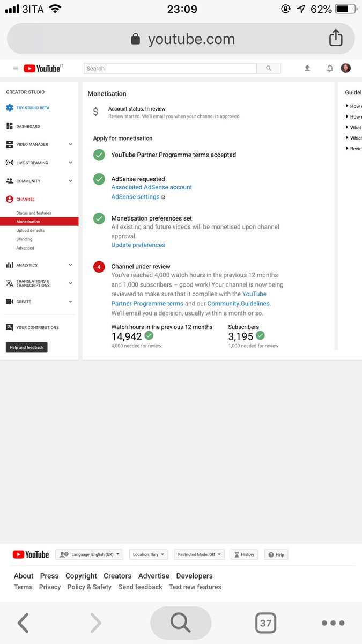Image resolution: width=362 pixels, height=644 pixels.
Task: Click Help and feedback button
Action: coord(27,347)
